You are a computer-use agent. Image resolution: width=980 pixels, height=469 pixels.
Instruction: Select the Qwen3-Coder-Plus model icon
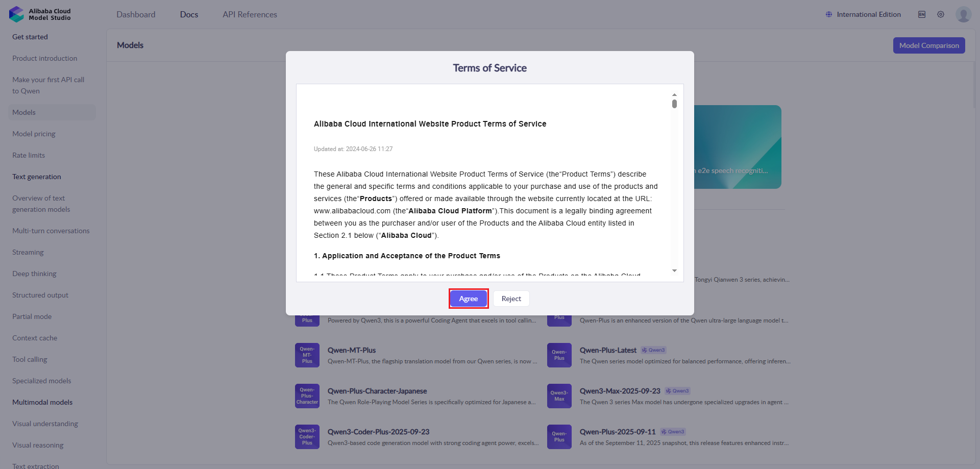tap(307, 437)
